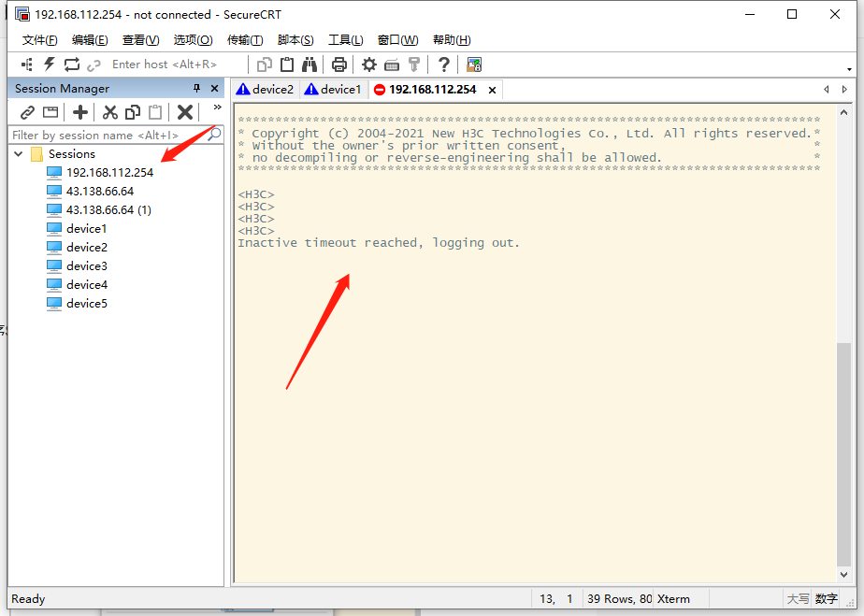
Task: Click Connect link icon in Session Manager
Action: coord(27,112)
